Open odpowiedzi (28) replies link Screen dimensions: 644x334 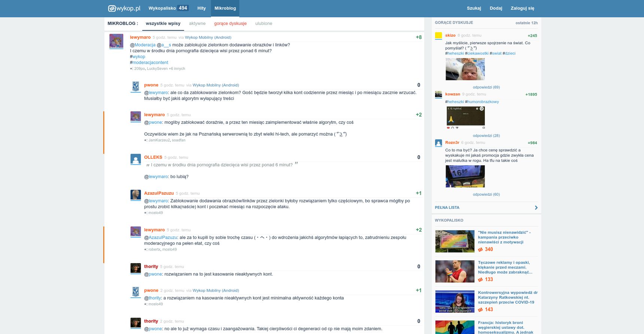pos(486,136)
